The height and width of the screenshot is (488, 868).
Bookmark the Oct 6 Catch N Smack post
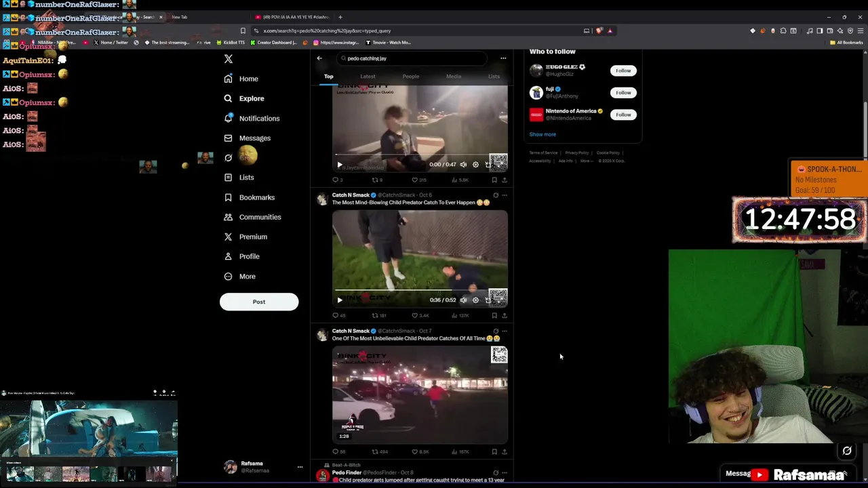[x=494, y=315]
